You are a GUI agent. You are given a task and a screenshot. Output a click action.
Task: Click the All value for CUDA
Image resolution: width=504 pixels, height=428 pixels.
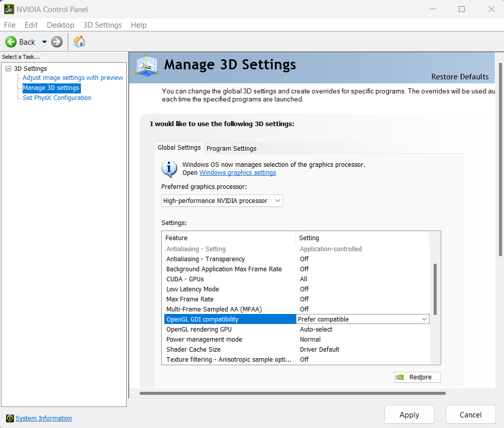tap(304, 279)
